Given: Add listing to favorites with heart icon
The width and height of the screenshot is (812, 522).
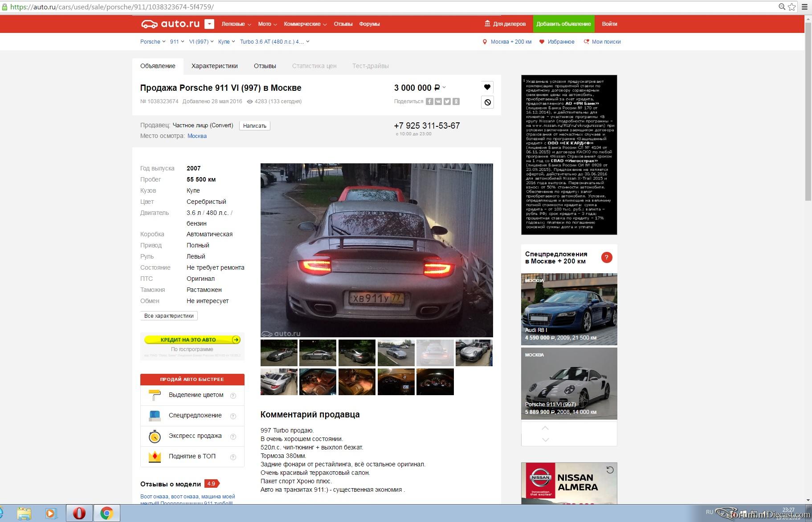Looking at the screenshot, I should 487,87.
